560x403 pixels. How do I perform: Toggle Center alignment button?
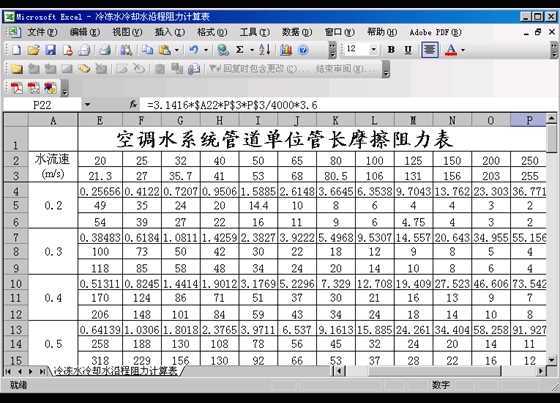tap(429, 50)
